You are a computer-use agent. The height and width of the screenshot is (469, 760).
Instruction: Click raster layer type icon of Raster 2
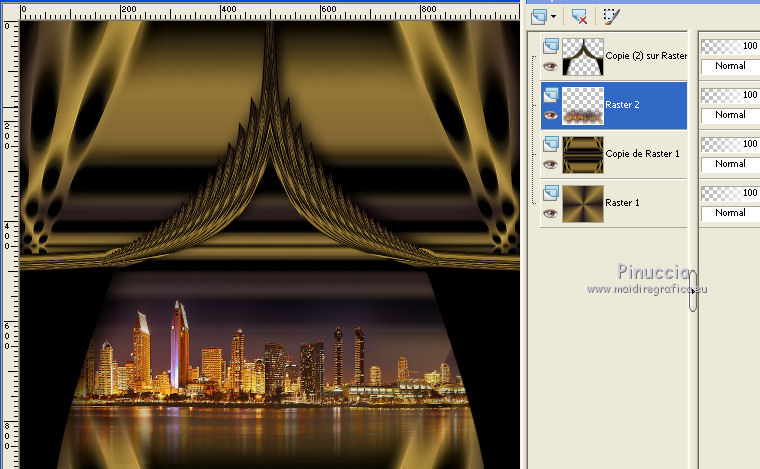coord(551,95)
